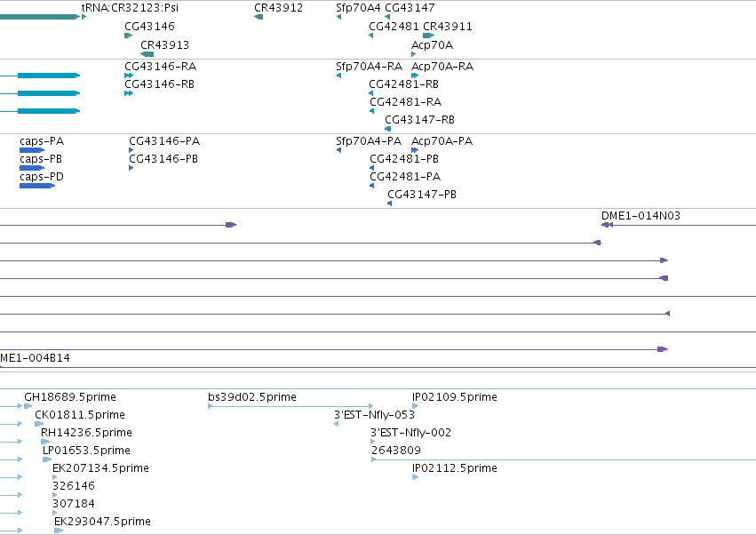Screen dimensions: 756x535
Task: Click the DME1-014N03 clone arrowhead
Action: click(607, 225)
